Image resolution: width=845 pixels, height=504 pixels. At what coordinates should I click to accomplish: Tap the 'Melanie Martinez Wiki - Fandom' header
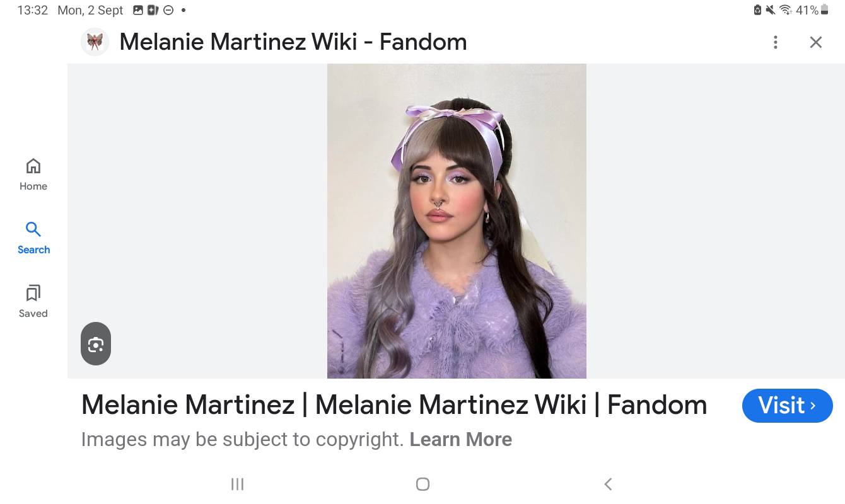pyautogui.click(x=293, y=42)
